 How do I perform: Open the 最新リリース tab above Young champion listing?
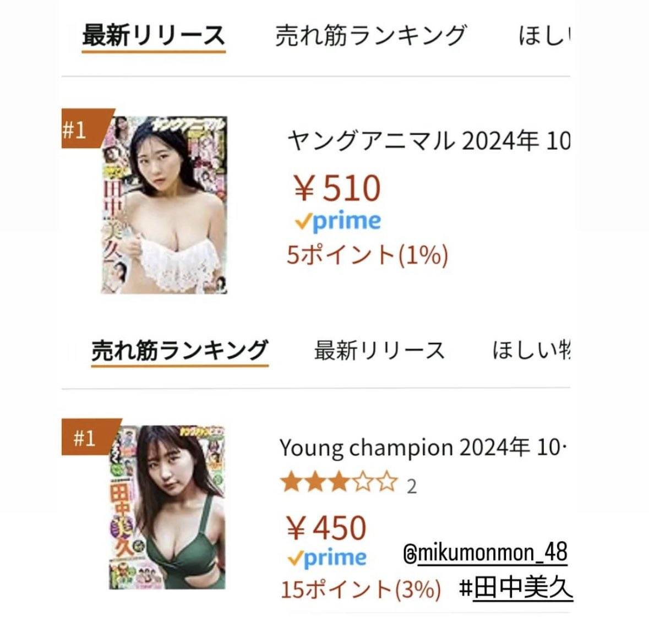click(379, 351)
